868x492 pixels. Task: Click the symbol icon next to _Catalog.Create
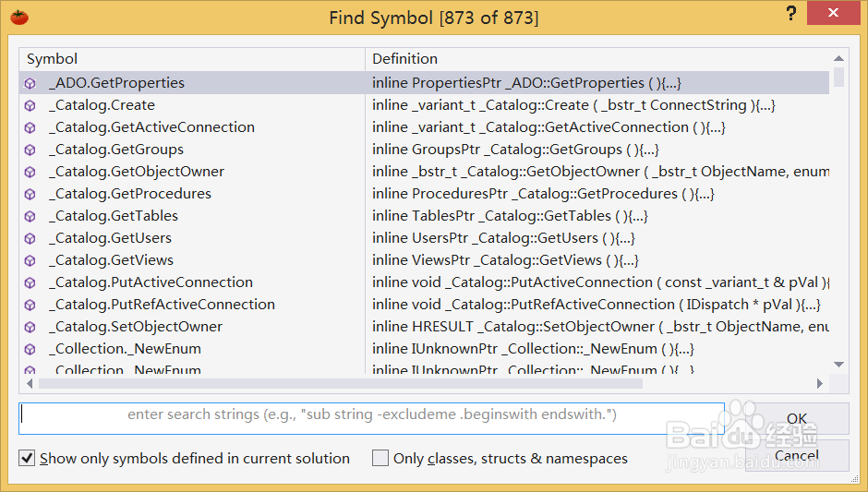[x=30, y=105]
